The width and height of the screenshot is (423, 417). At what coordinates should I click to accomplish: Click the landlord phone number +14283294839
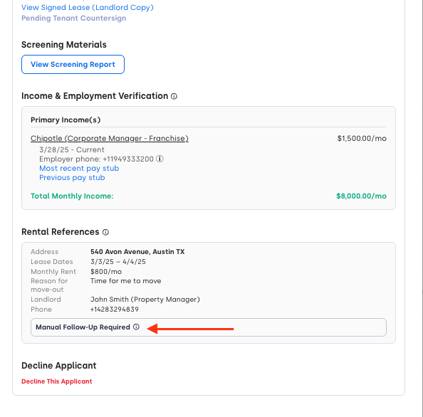tap(114, 309)
